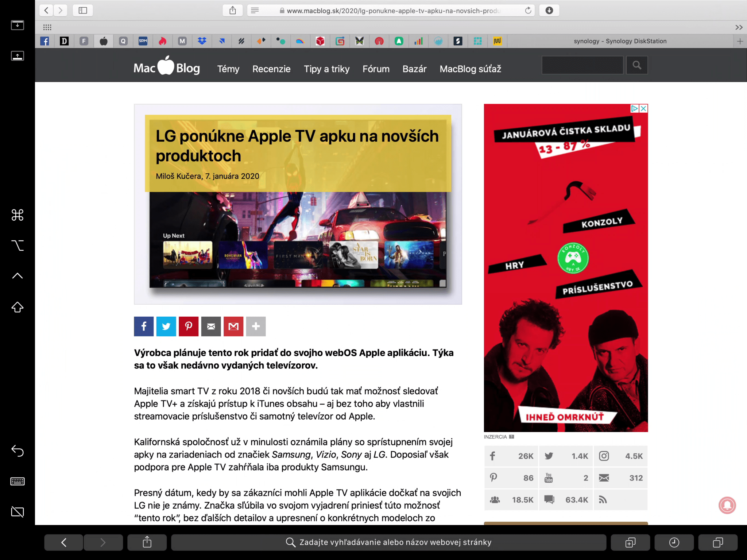Click the INZERCIA label link
Screen dimensions: 747x560
[495, 437]
